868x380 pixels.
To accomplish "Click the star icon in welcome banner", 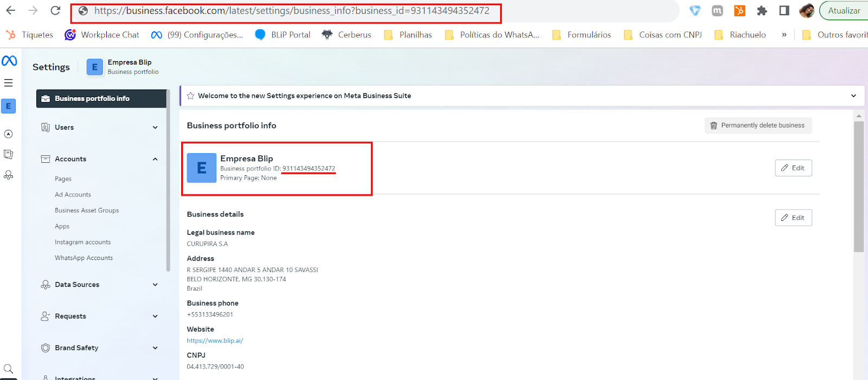I will coord(190,96).
